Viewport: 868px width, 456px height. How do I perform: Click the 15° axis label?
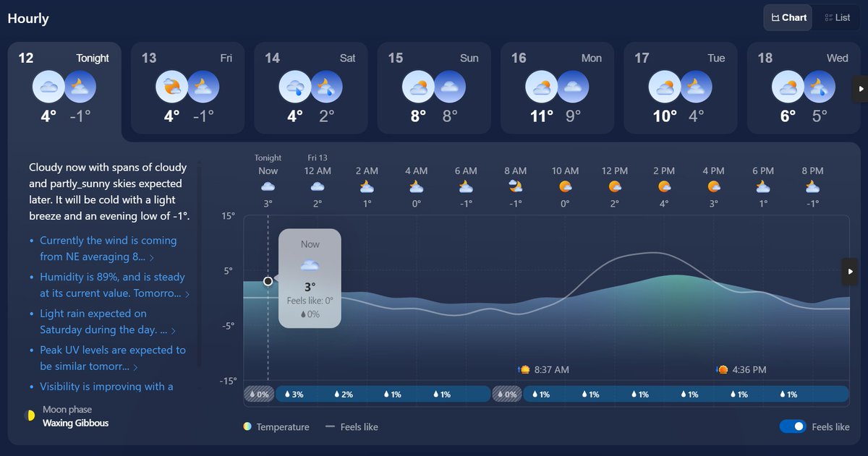point(229,215)
